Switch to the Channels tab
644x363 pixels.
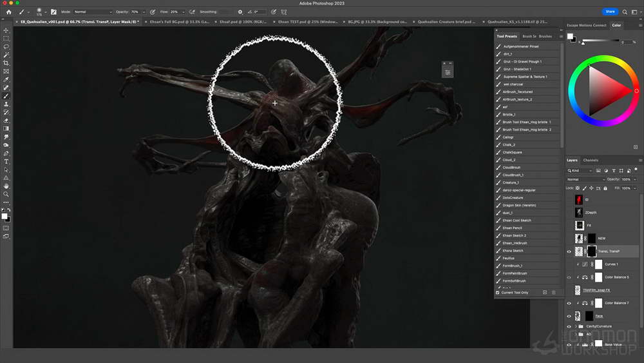591,161
